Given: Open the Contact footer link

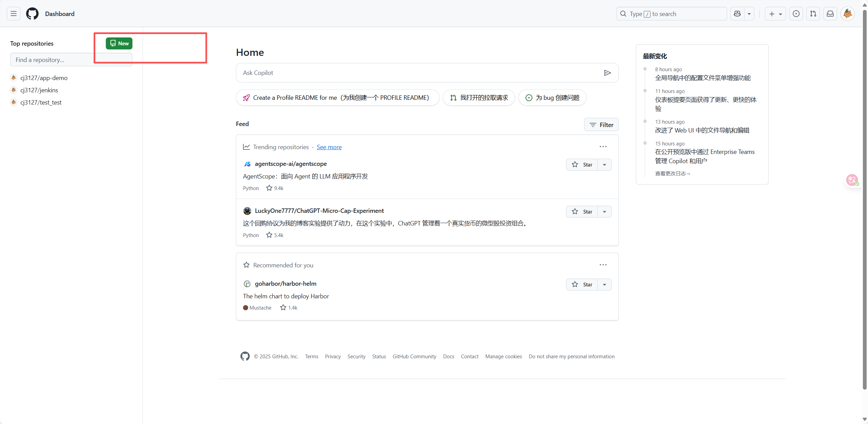Looking at the screenshot, I should pos(469,357).
